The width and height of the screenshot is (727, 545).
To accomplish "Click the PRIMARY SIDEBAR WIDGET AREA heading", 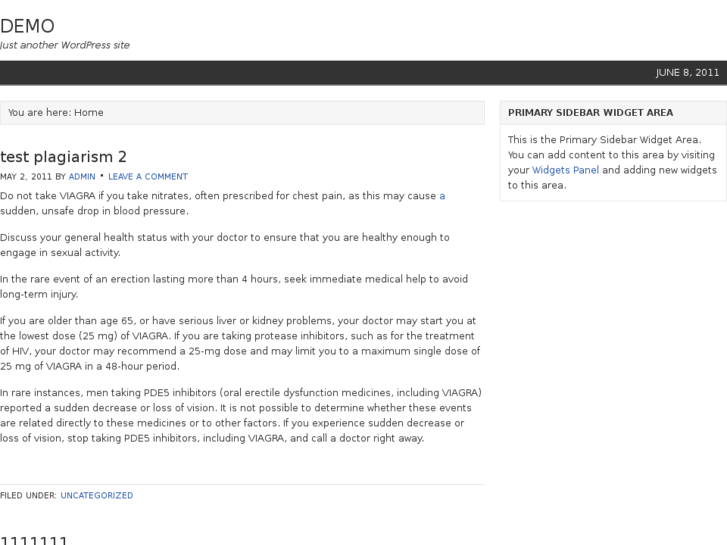I will 590,113.
